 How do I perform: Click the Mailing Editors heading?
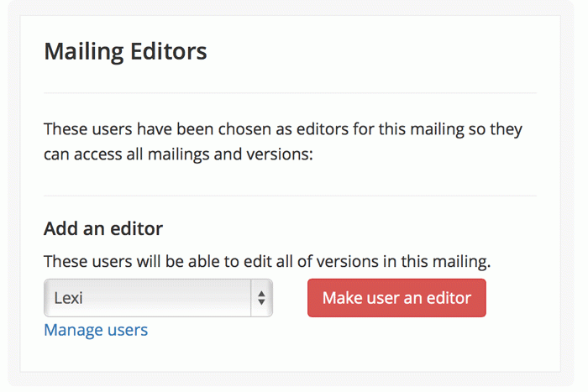[x=125, y=52]
